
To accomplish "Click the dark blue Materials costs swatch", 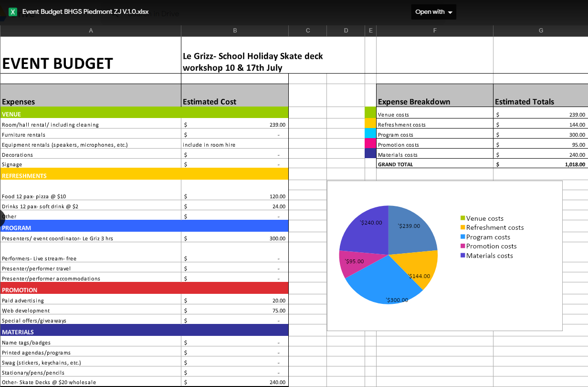I will pyautogui.click(x=370, y=153).
